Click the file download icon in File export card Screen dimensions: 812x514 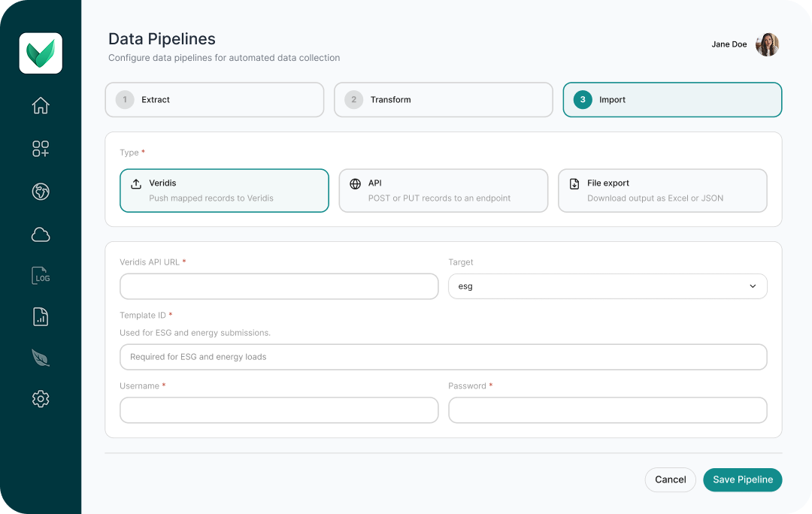tap(574, 184)
